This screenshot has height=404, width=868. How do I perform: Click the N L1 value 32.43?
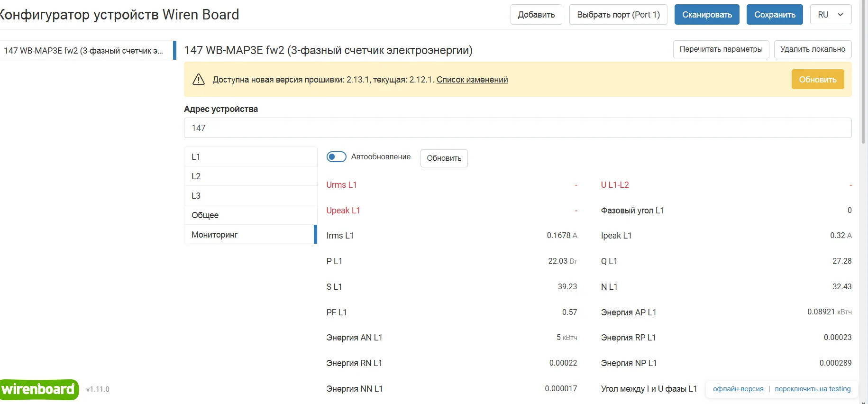pos(842,287)
